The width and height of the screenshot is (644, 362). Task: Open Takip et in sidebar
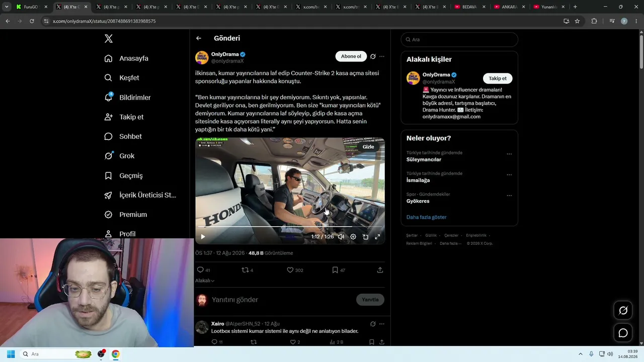[124, 117]
